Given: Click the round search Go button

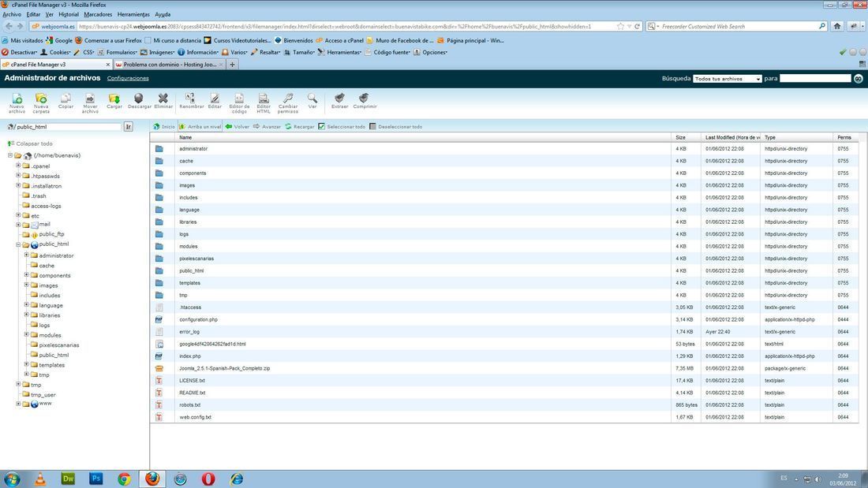Looking at the screenshot, I should click(x=858, y=79).
